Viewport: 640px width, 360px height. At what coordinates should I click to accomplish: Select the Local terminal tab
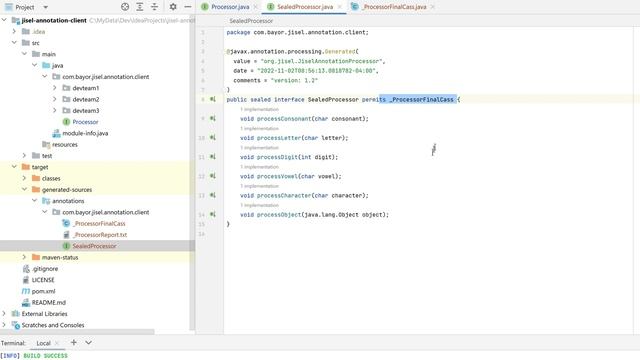tap(43, 343)
